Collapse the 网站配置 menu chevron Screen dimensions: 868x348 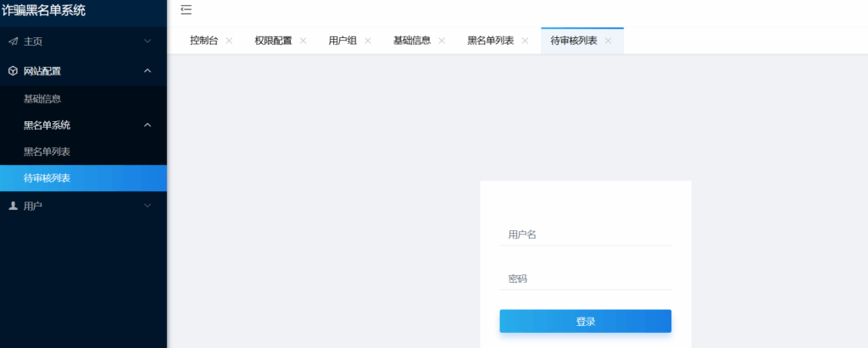click(147, 71)
